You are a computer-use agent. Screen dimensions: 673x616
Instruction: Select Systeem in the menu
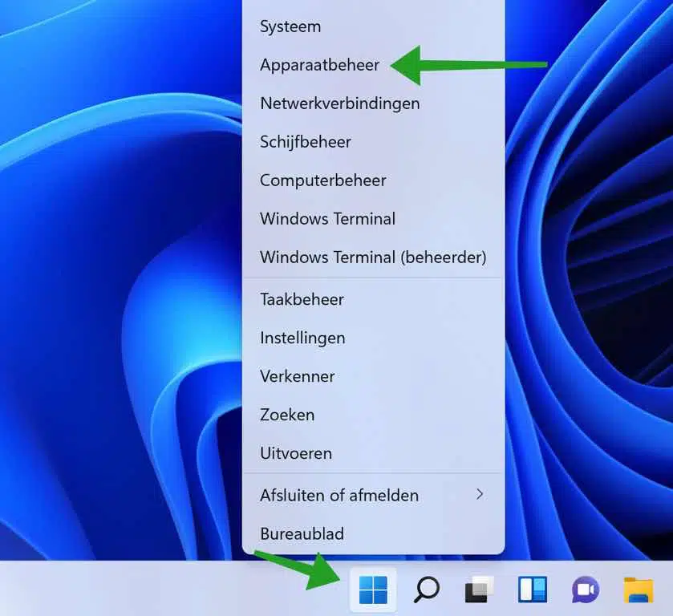[x=374, y=26]
